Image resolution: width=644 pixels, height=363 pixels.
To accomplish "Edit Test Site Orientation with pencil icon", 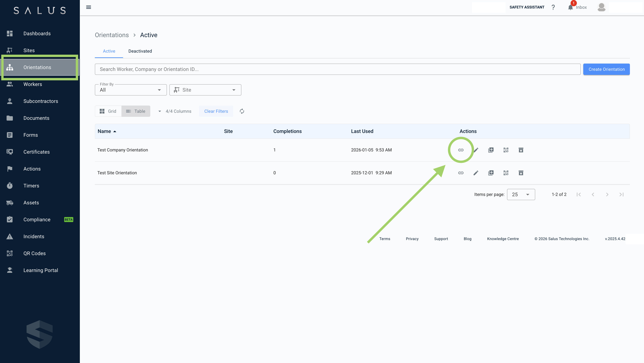I will pyautogui.click(x=476, y=173).
